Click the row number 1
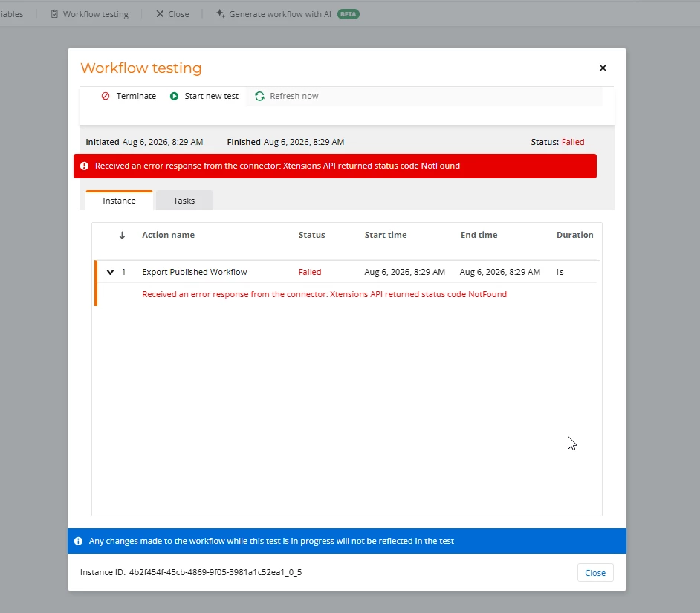Viewport: 700px width, 613px height. pos(123,272)
